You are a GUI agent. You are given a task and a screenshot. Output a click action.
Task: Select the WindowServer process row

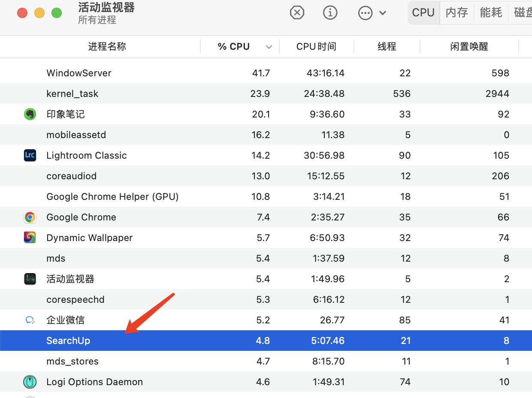[x=172, y=73]
